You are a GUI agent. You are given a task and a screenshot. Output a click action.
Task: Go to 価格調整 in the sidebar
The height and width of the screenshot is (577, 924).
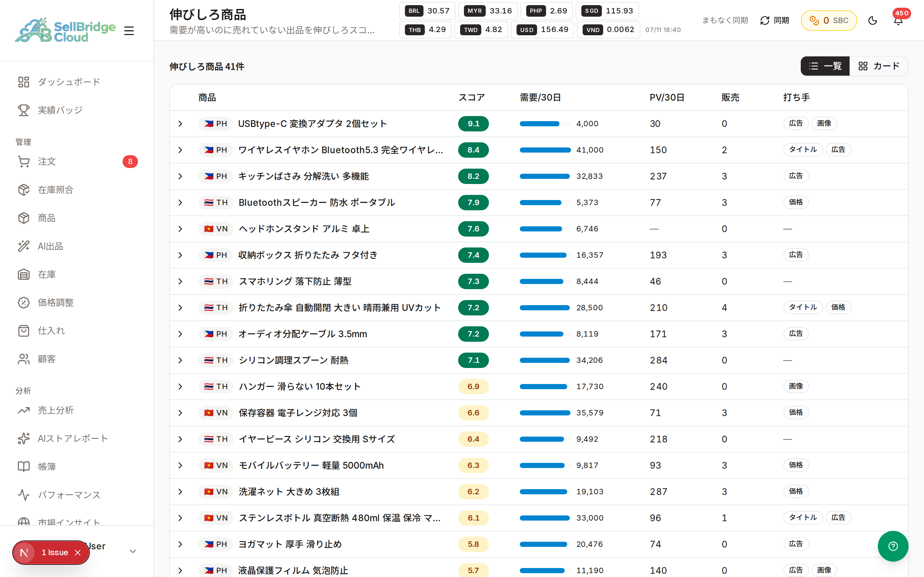[77, 303]
